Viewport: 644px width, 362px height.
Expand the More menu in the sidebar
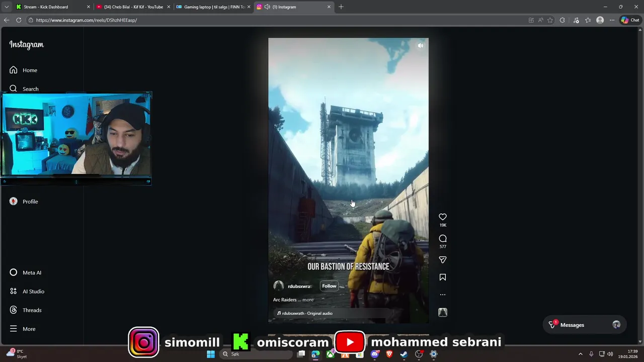(x=23, y=329)
